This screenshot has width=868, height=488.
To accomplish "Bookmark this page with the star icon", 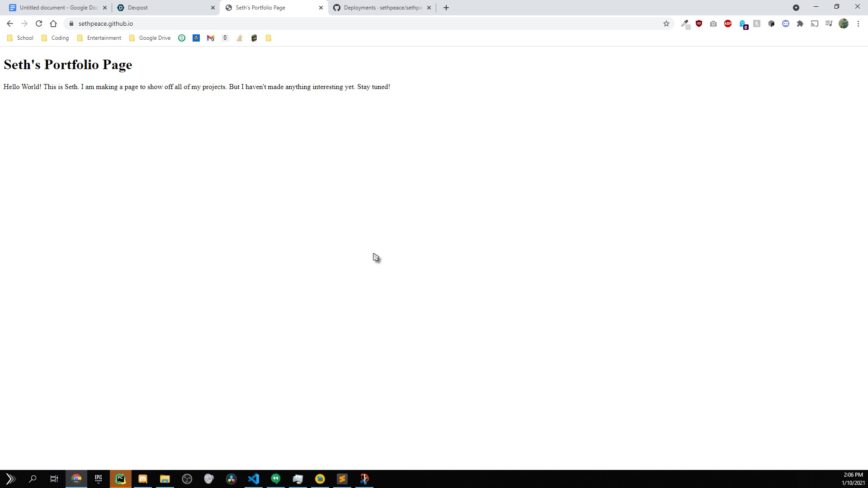I will [x=666, y=23].
